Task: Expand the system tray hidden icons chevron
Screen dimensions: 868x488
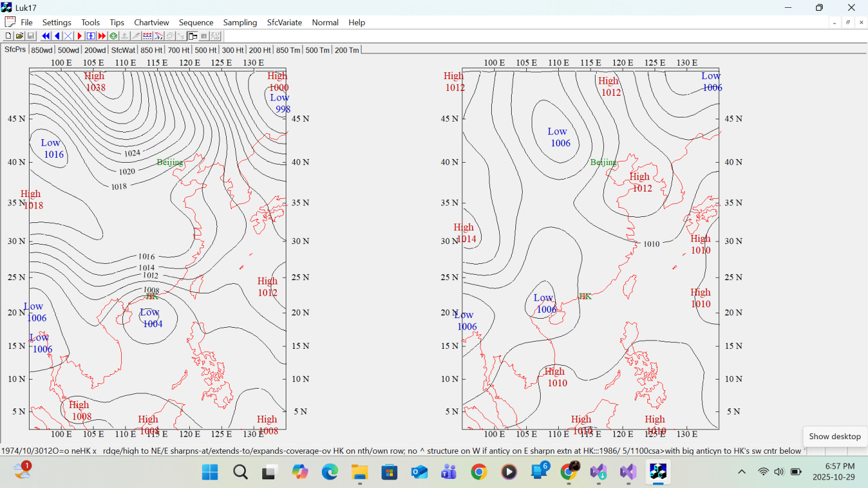Action: [741, 472]
